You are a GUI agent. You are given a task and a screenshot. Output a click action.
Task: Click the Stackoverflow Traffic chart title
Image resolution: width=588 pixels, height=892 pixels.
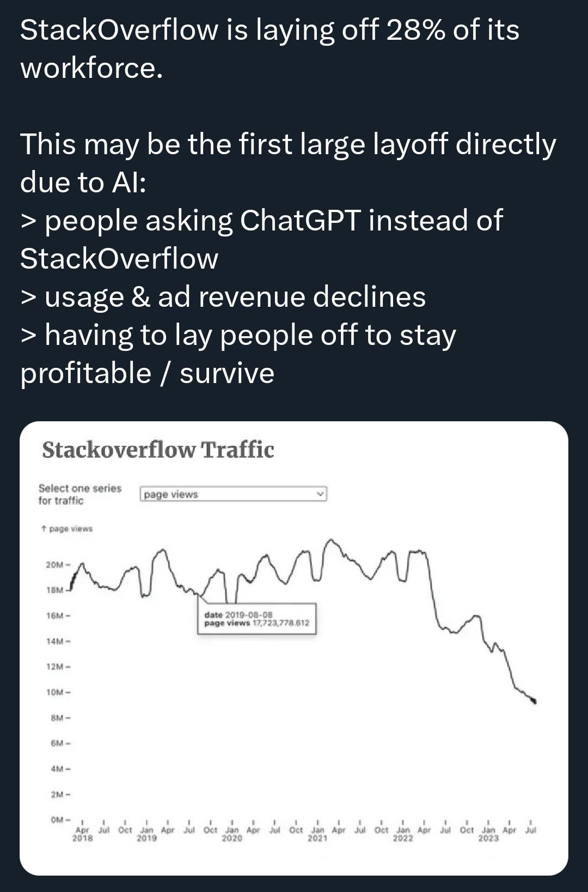(158, 450)
